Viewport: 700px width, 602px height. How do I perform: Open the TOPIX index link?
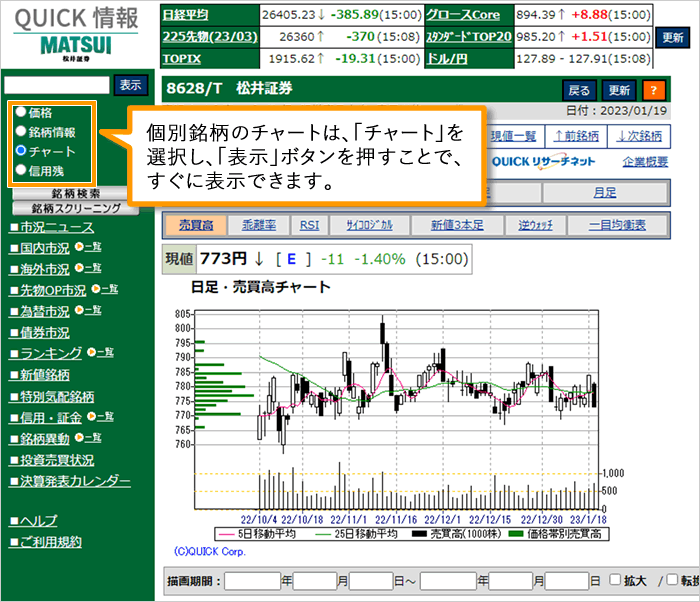click(x=182, y=59)
